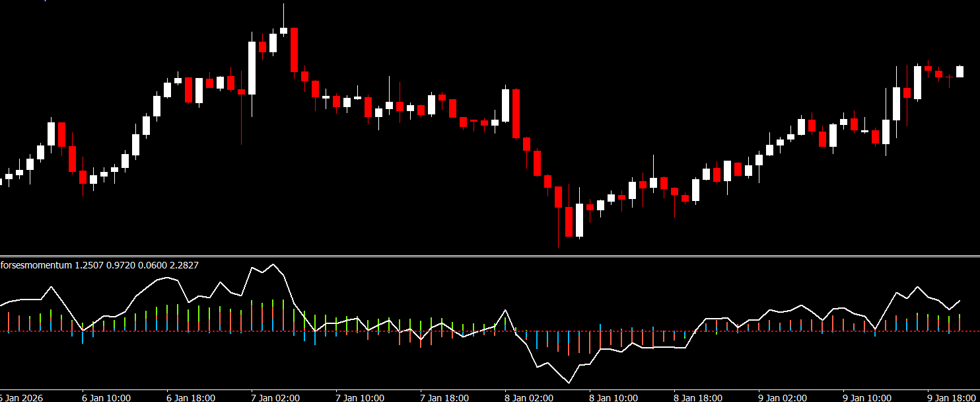The width and height of the screenshot is (980, 402).
Task: Select the "9 Jan 10:00" time marker
Action: [x=868, y=397]
